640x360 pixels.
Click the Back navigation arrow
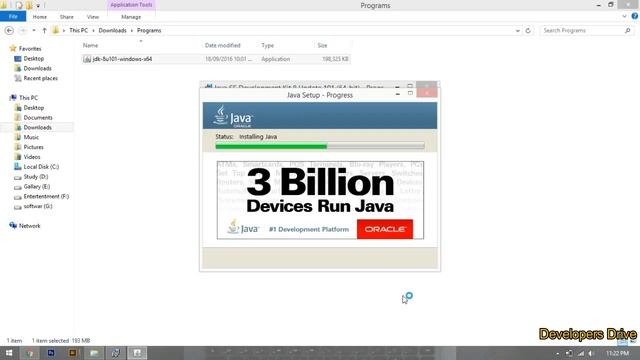9,31
